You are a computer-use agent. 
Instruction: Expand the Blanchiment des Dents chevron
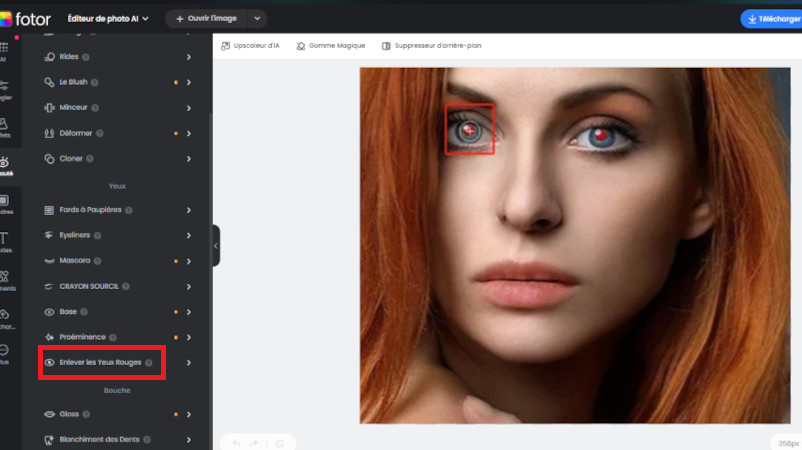tap(189, 439)
